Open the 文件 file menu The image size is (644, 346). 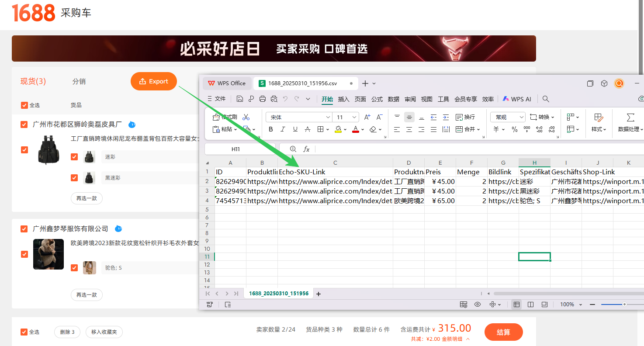[216, 99]
